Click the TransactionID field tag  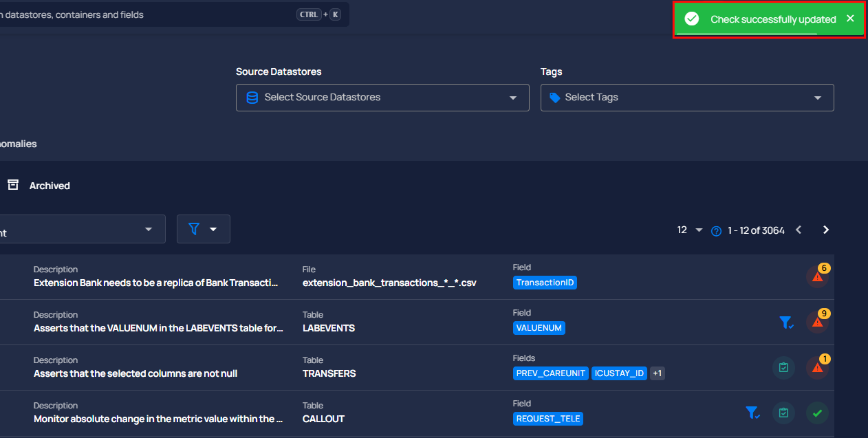545,283
